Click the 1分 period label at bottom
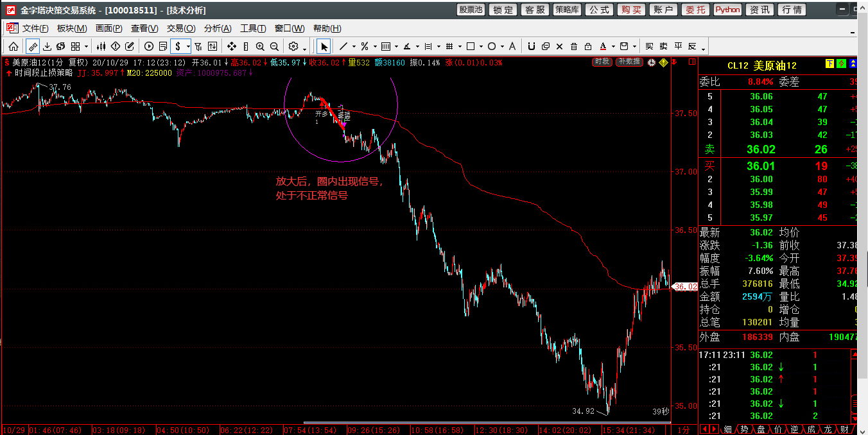The image size is (868, 435). click(684, 429)
